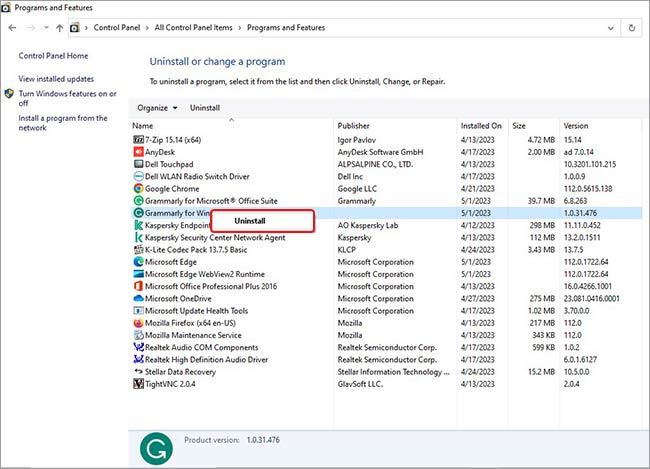The image size is (650, 469).
Task: Sort by Size column header
Action: [519, 126]
